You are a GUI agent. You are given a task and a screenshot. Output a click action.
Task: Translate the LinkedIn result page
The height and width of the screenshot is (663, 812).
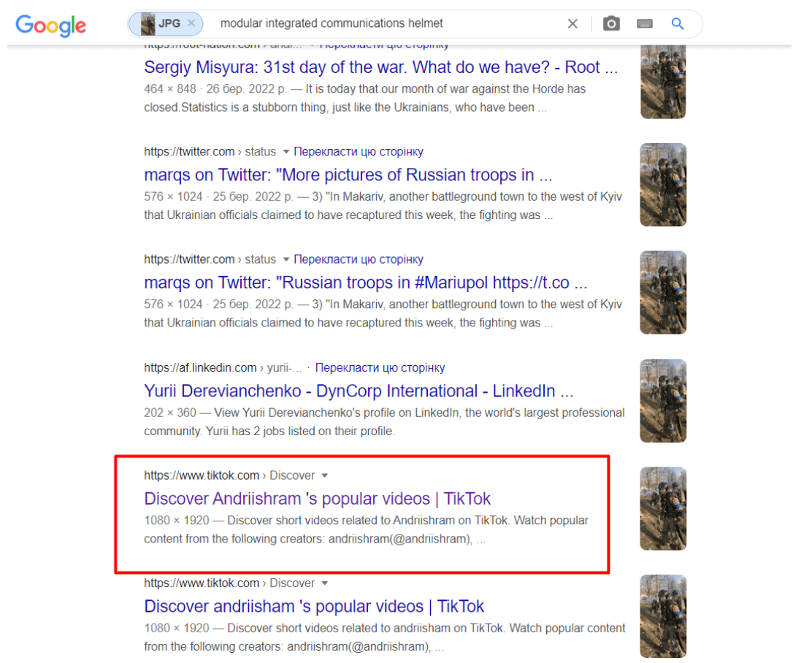click(380, 368)
